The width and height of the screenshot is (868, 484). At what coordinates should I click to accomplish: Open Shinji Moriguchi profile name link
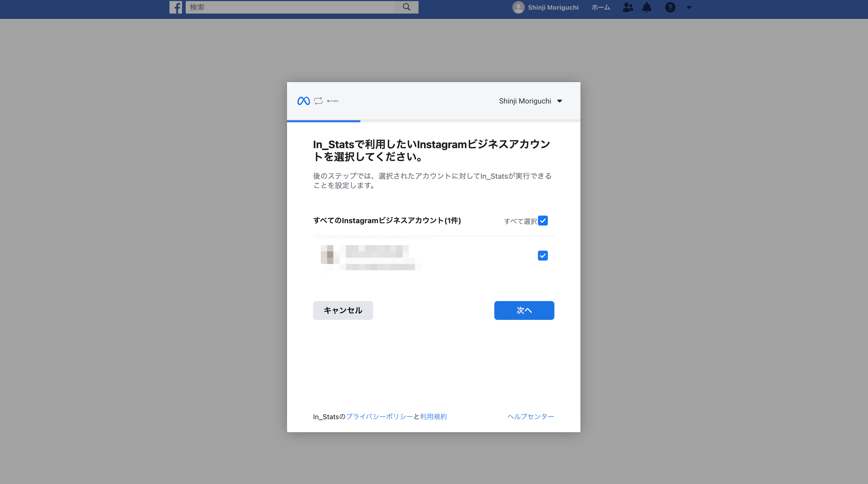coord(553,7)
